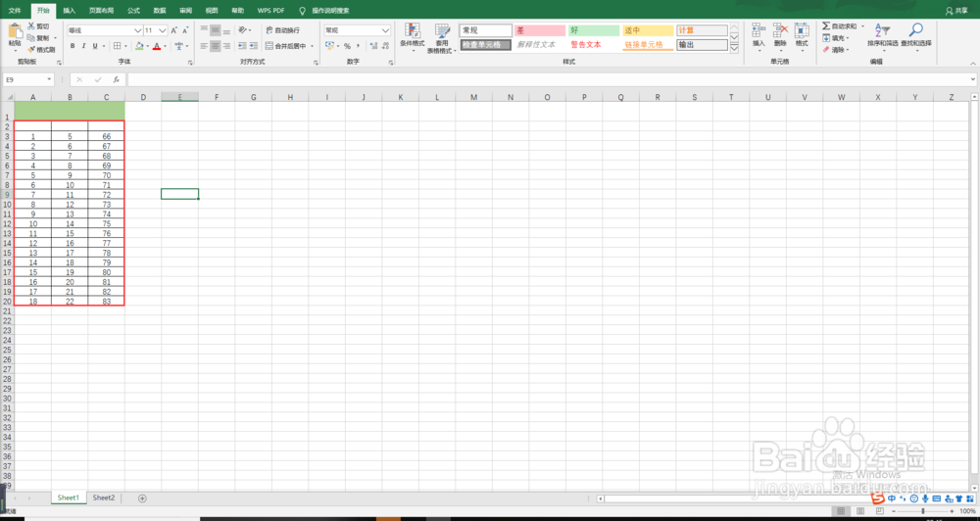Open the 插入 (Insert) ribbon tab
This screenshot has height=521, width=980.
click(x=69, y=11)
